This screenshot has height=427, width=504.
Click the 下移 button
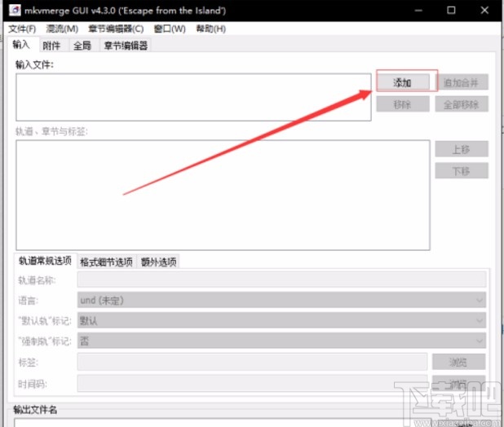click(462, 170)
